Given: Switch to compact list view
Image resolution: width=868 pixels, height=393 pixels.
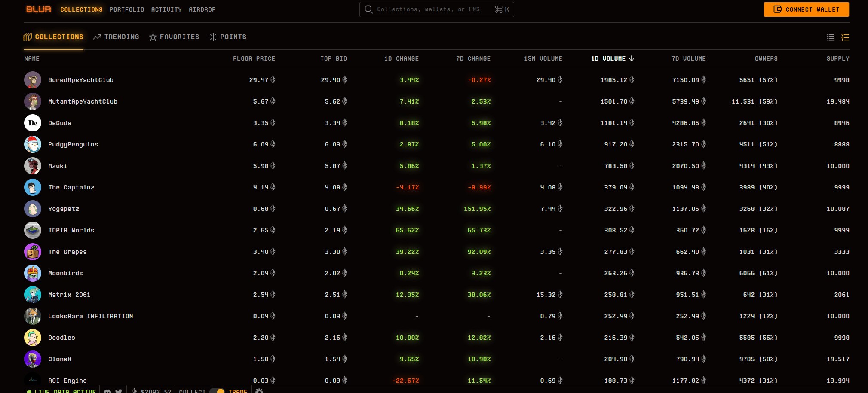Looking at the screenshot, I should click(831, 37).
